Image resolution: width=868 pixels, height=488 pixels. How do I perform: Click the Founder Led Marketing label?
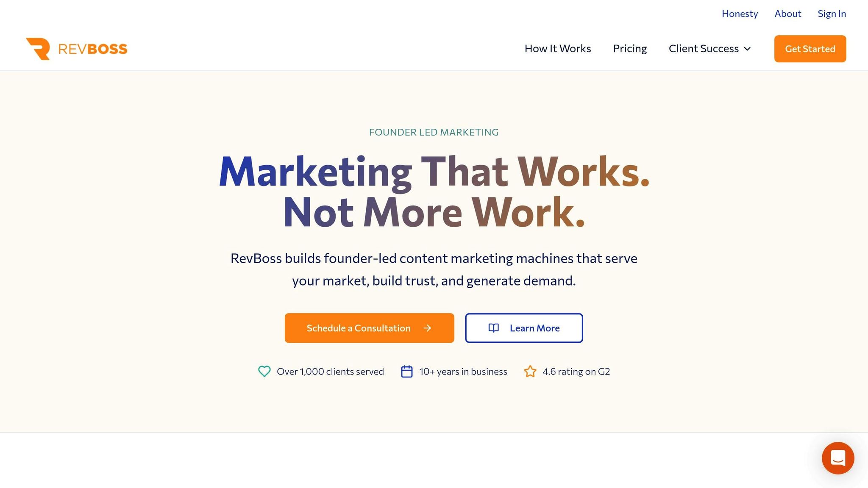434,132
